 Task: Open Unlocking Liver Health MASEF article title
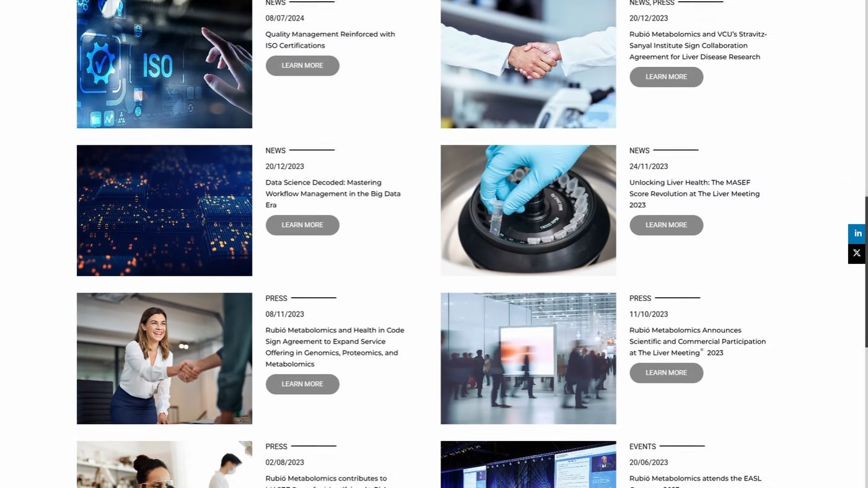695,194
